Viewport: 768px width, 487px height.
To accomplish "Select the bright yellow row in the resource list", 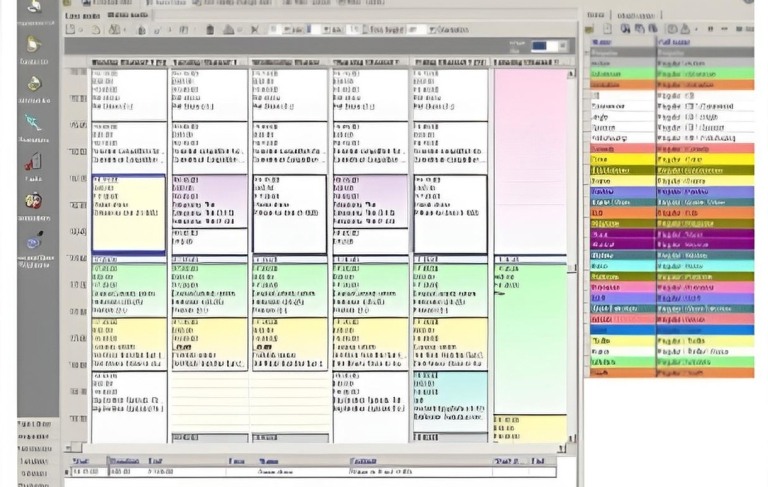I will pos(671,159).
